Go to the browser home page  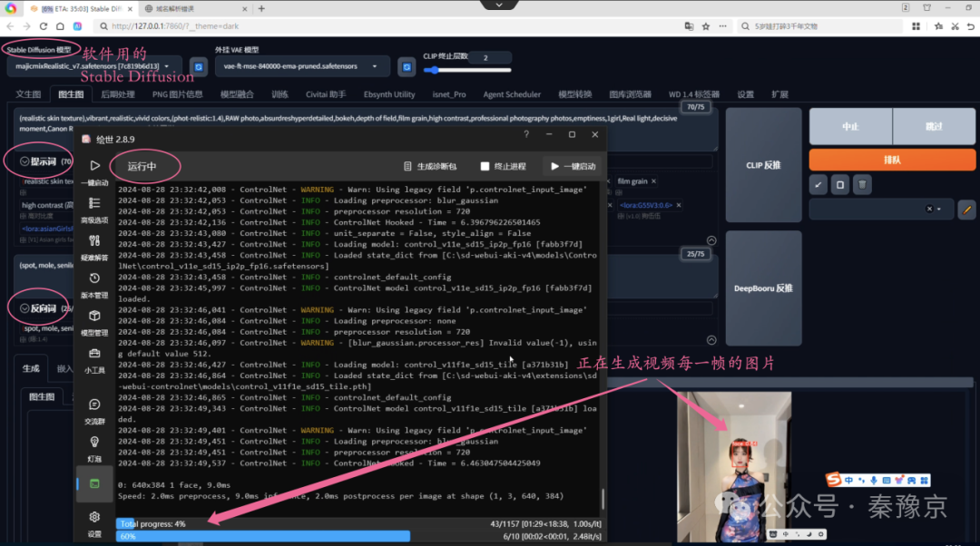click(x=60, y=26)
